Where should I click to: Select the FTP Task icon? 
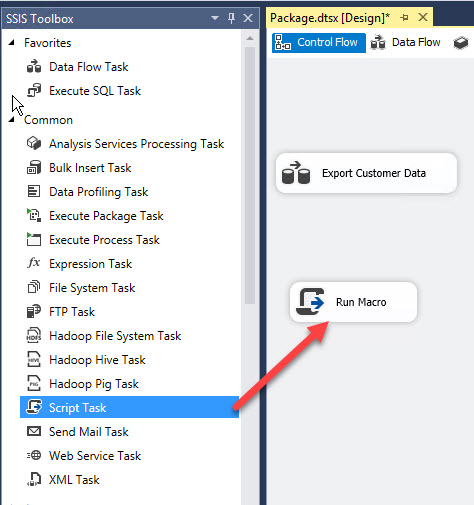click(x=34, y=312)
